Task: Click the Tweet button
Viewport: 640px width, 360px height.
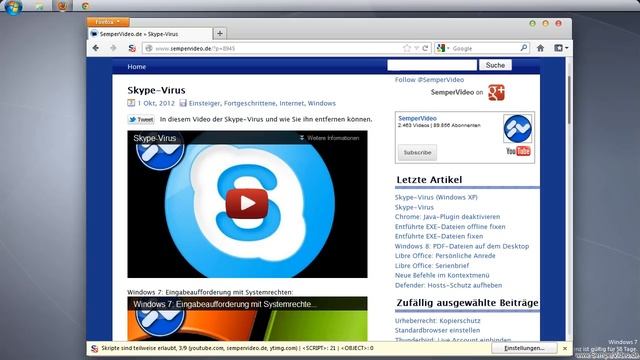Action: pos(141,120)
